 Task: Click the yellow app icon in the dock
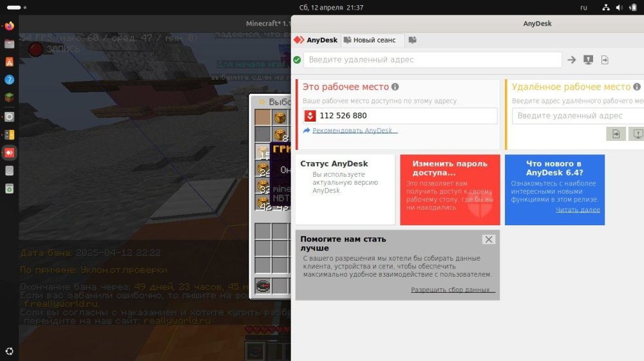(x=9, y=134)
